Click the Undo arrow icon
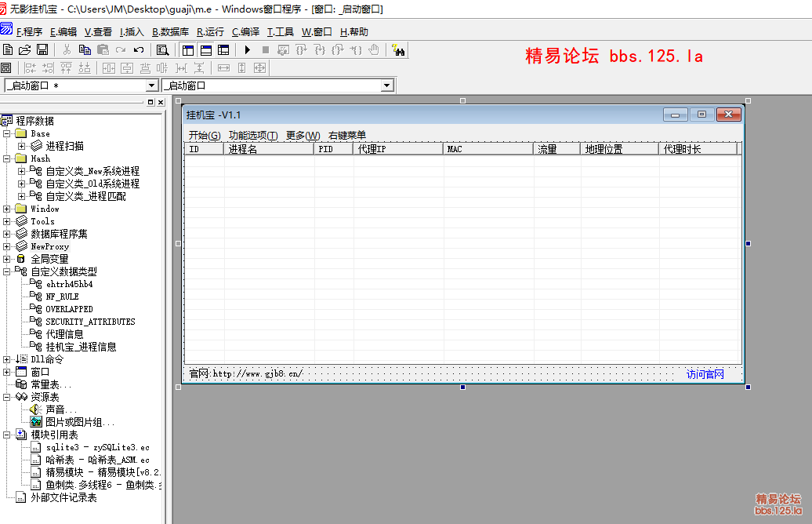Viewport: 812px width, 524px height. coord(138,49)
